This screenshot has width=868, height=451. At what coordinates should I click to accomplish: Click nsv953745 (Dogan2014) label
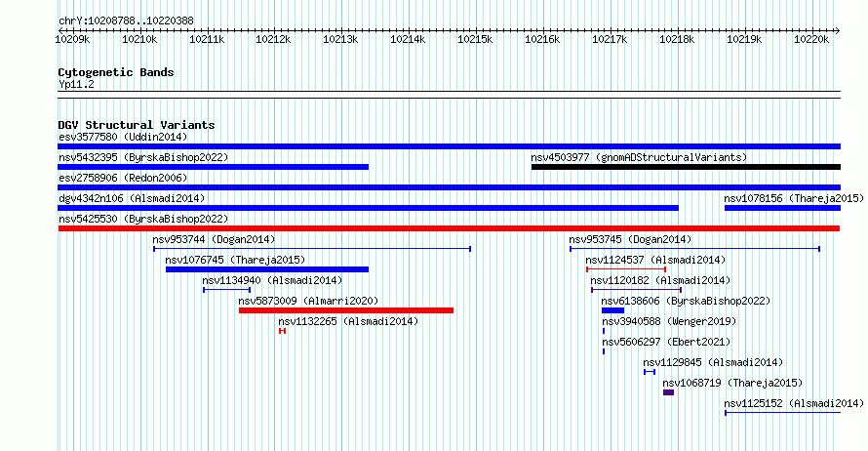click(x=630, y=239)
